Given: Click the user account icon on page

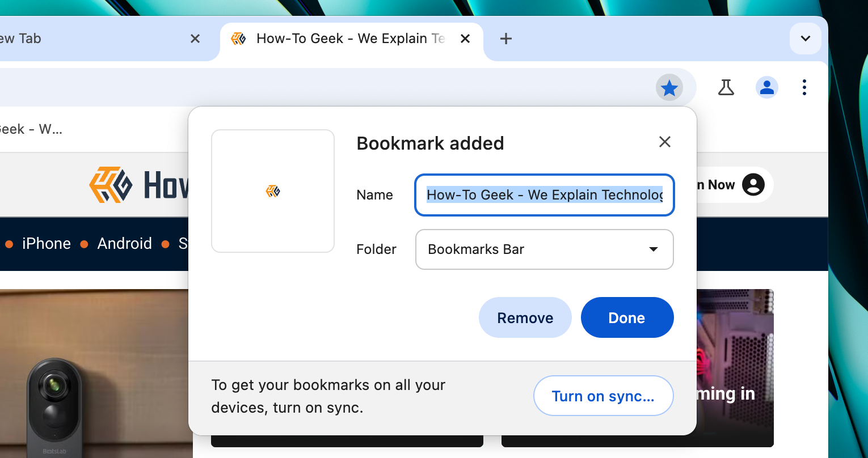Looking at the screenshot, I should 753,185.
